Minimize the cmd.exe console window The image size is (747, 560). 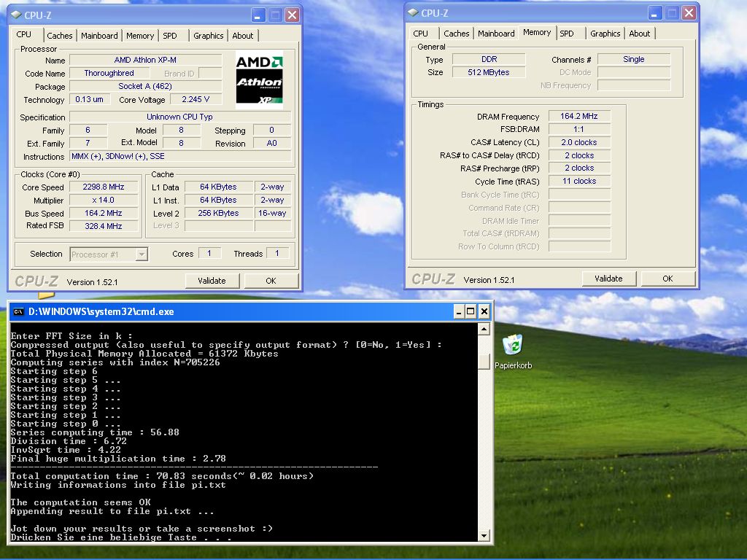[458, 311]
